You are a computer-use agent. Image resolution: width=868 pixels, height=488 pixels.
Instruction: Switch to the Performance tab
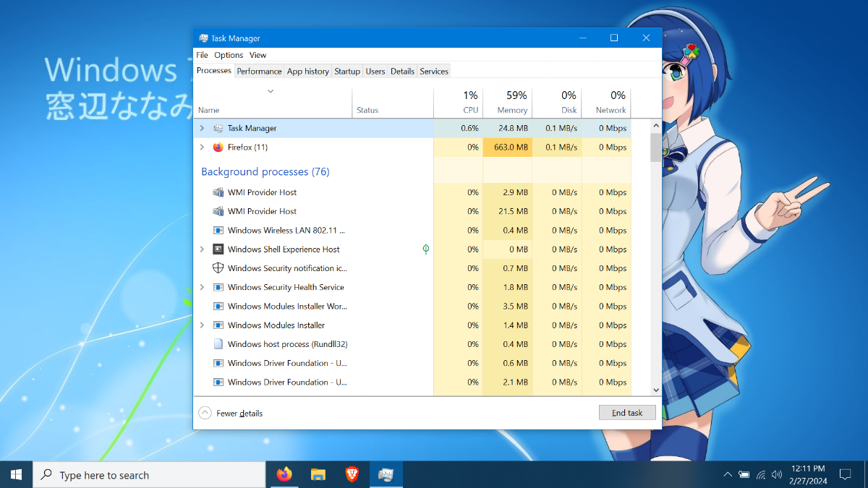click(259, 71)
